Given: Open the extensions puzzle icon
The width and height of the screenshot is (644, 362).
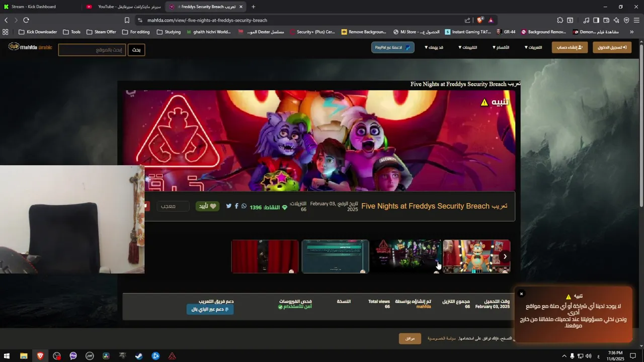Looking at the screenshot, I should coord(560,20).
